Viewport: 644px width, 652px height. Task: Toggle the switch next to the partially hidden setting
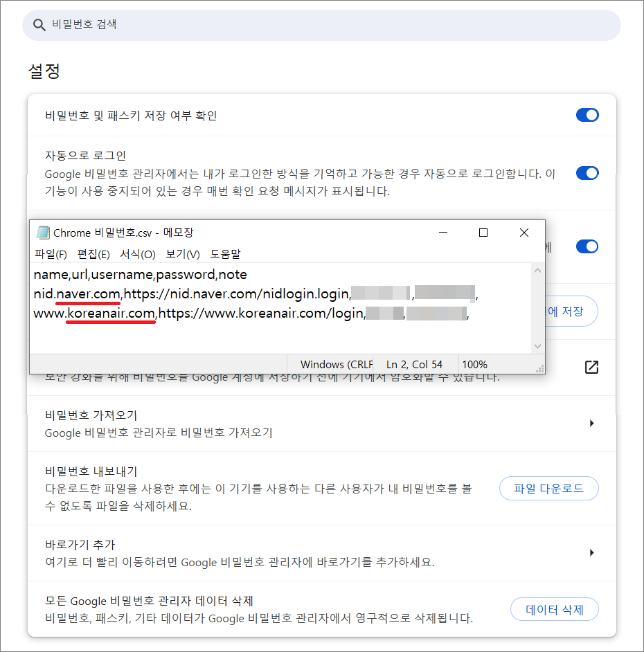pos(587,246)
